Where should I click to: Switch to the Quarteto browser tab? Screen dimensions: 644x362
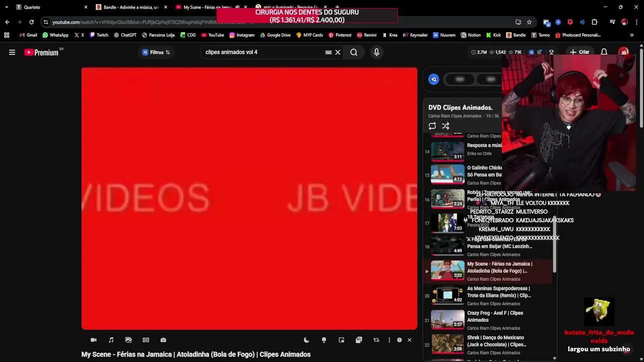coord(52,7)
